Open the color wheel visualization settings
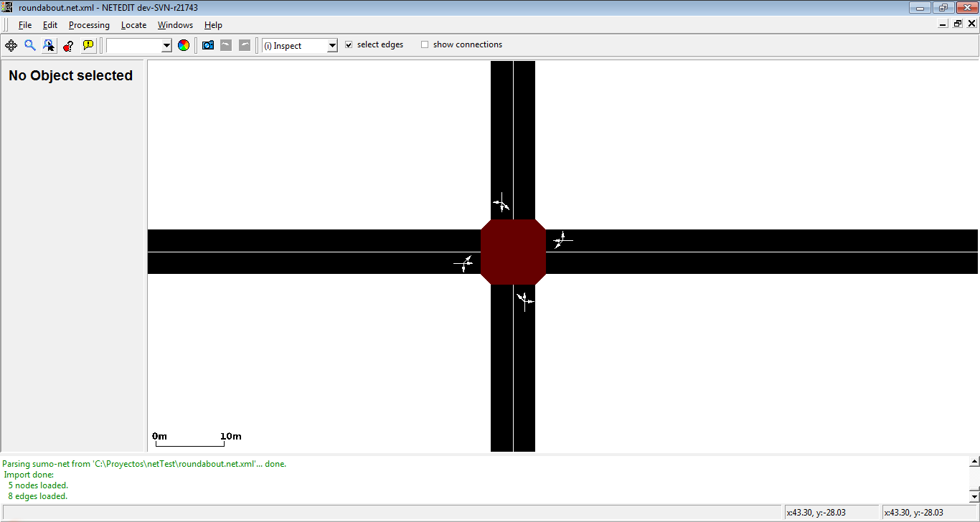This screenshot has height=522, width=980. [184, 45]
